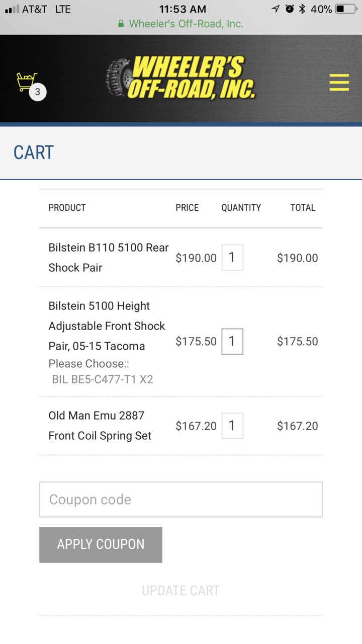Tap the clock in the status bar
This screenshot has height=644, width=362.
point(183,9)
